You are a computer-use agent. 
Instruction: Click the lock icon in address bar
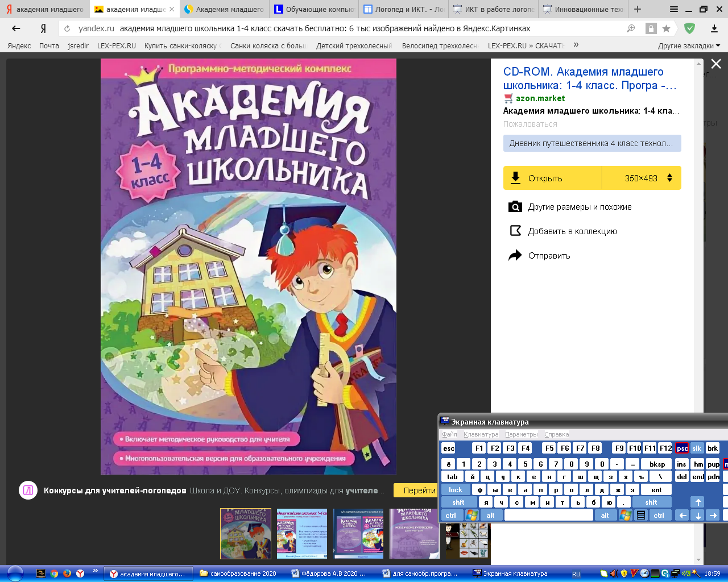click(x=651, y=28)
